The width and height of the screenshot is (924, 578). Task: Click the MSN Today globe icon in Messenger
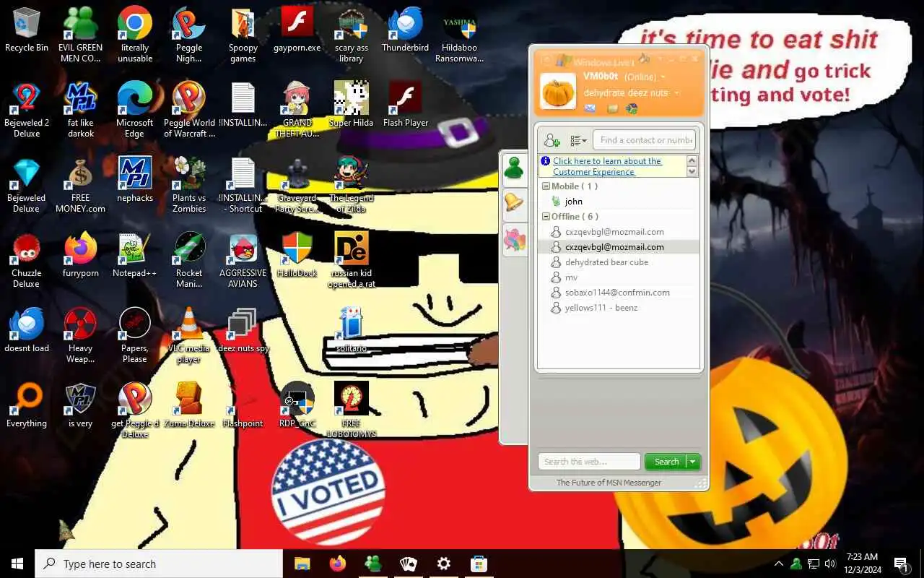[632, 108]
